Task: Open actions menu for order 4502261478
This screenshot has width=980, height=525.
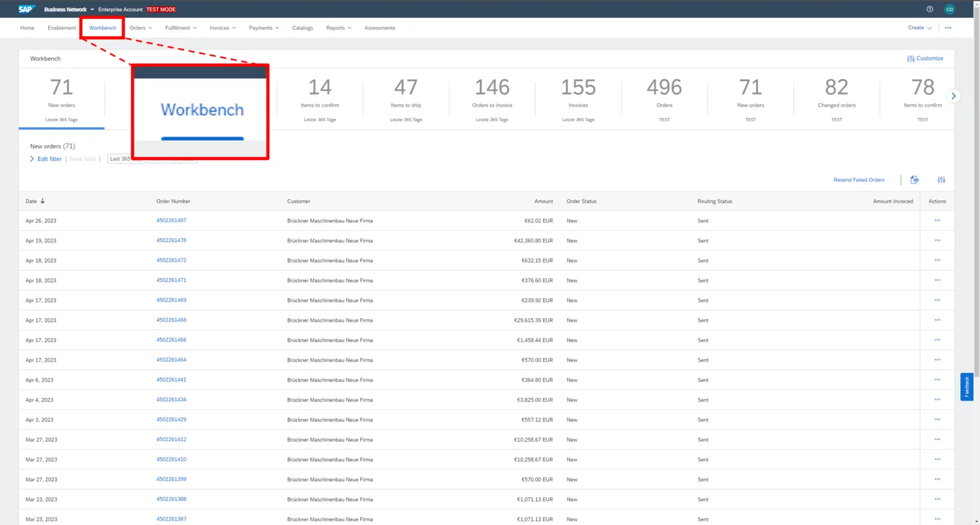Action: (937, 240)
